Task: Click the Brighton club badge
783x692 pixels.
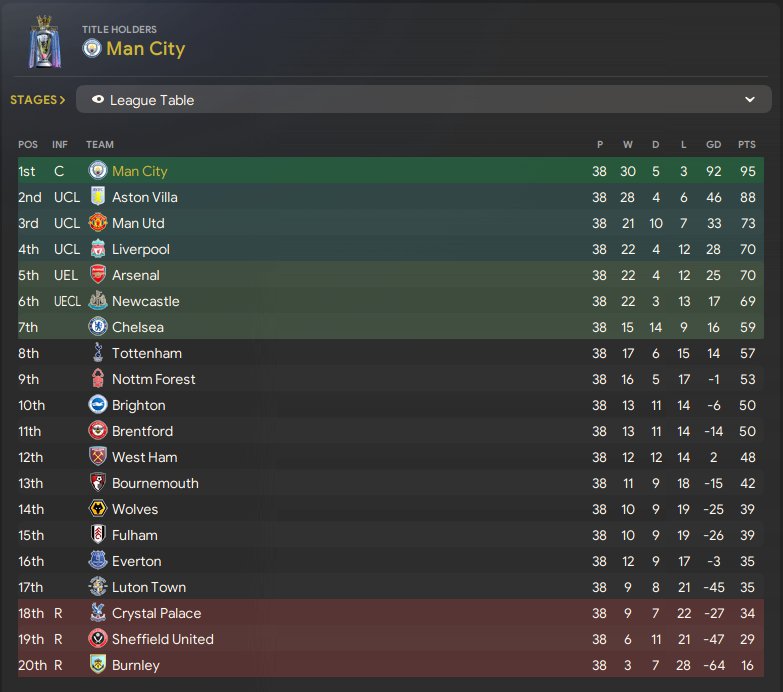Action: 98,404
